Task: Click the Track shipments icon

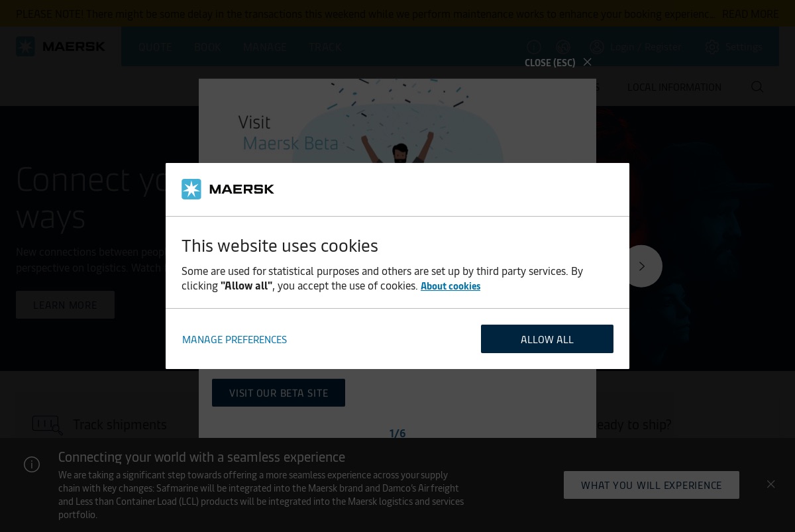Action: [x=47, y=425]
